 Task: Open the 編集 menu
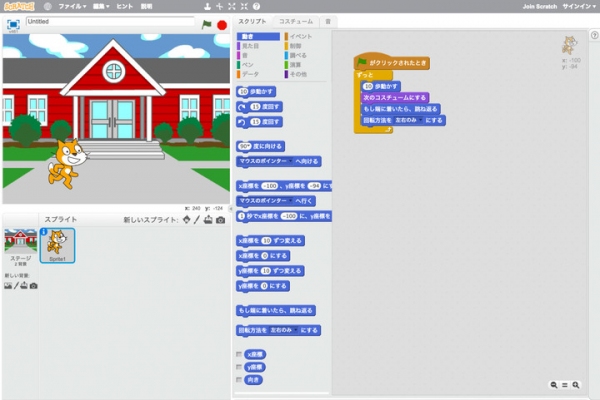(101, 6)
